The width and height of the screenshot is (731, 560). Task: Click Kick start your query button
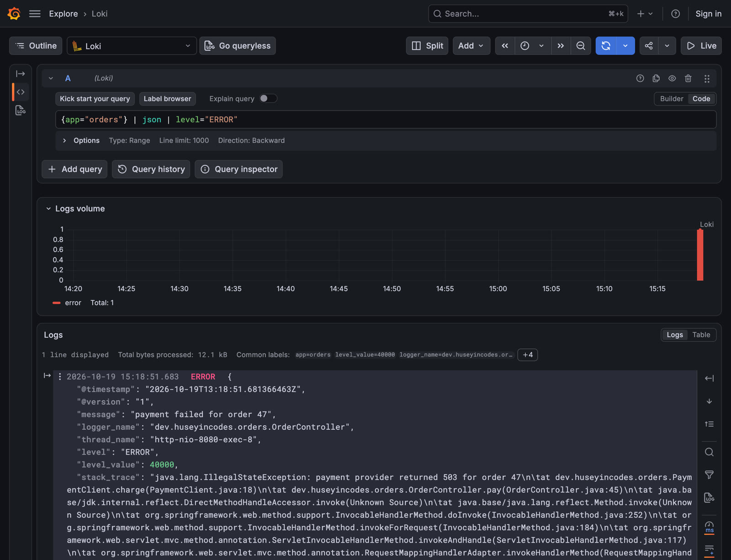(x=95, y=99)
